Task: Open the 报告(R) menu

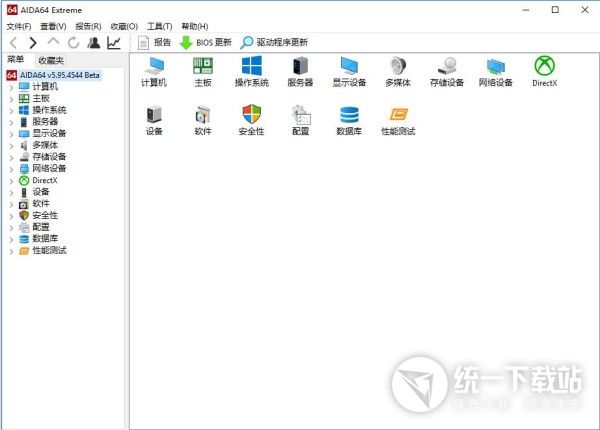Action: 88,26
